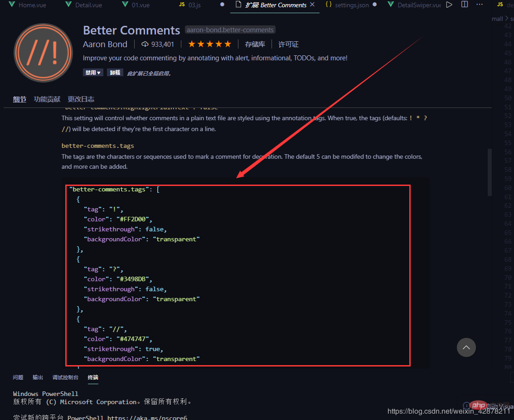
Task: Click the "#3498DB" color value text
Action: (x=133, y=279)
